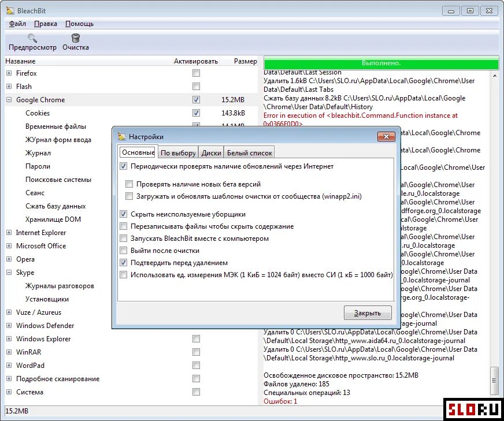Viewport: 504px width, 421px height.
Task: Select the Основные tab
Action: coord(138,152)
